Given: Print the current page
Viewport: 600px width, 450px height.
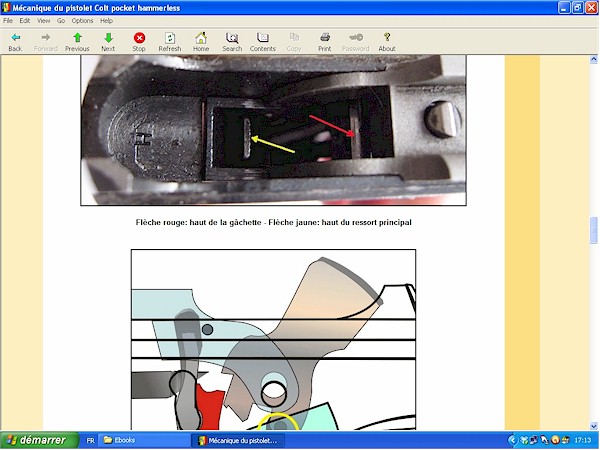Looking at the screenshot, I should (x=325, y=41).
